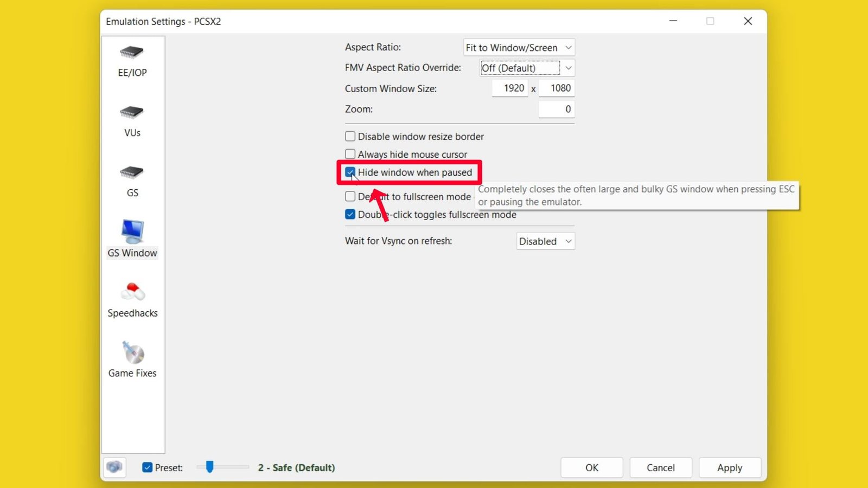868x488 pixels.
Task: Click the Preset slider handle
Action: tap(210, 466)
